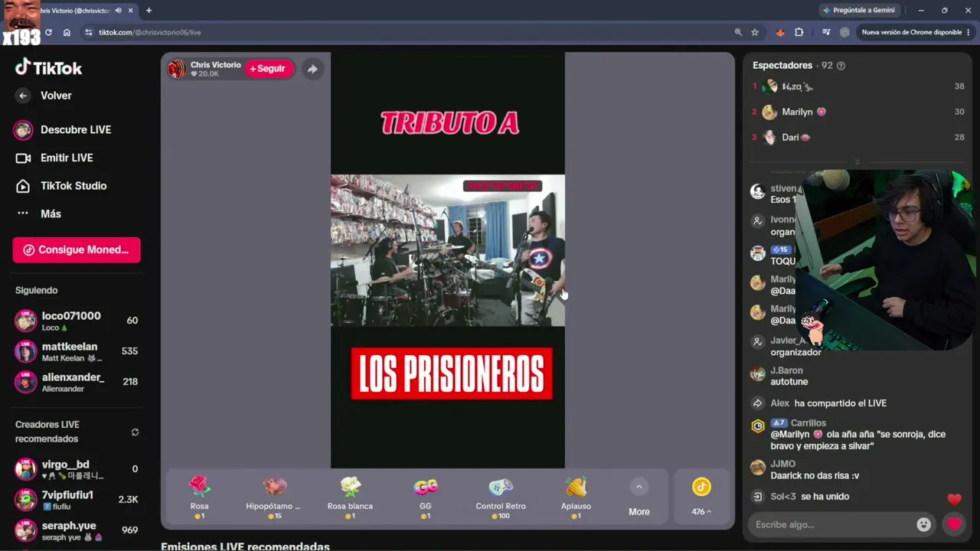Send a GG gift
The height and width of the screenshot is (551, 980).
pyautogui.click(x=426, y=496)
